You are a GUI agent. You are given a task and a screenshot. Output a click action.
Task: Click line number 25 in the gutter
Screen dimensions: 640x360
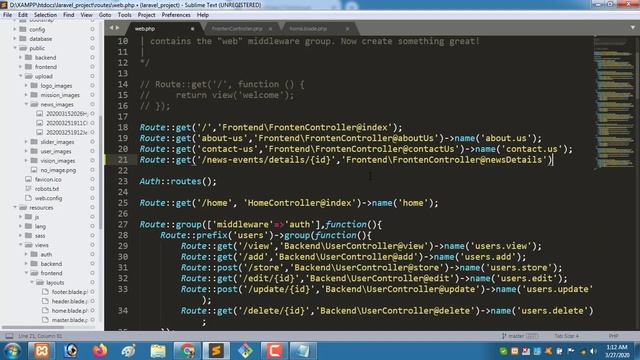point(123,203)
